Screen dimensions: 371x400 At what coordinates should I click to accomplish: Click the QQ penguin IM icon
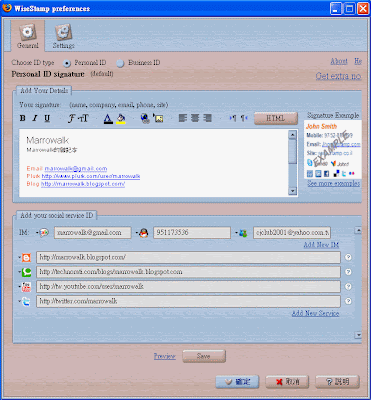click(x=144, y=233)
